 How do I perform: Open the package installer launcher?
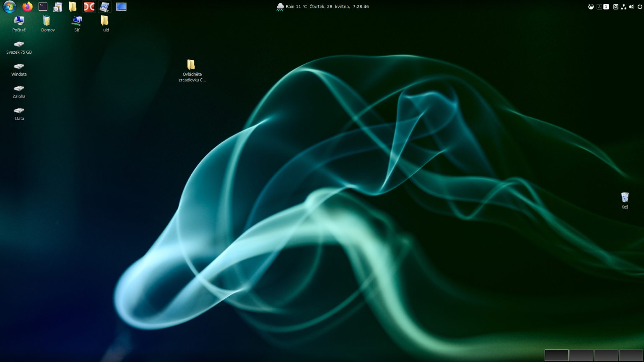coord(57,6)
